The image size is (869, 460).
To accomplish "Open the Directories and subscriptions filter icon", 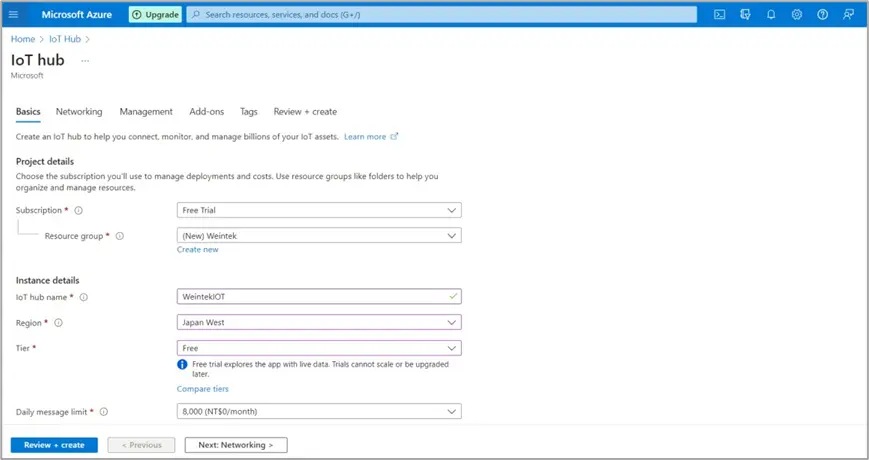I will 745,14.
